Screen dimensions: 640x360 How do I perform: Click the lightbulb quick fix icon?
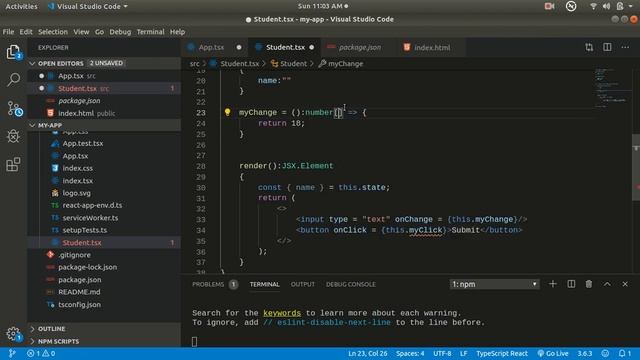point(227,112)
